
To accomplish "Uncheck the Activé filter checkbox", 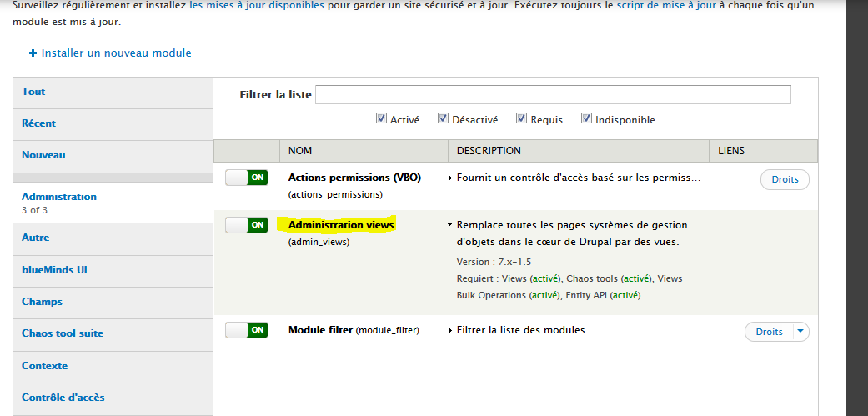I will [382, 118].
